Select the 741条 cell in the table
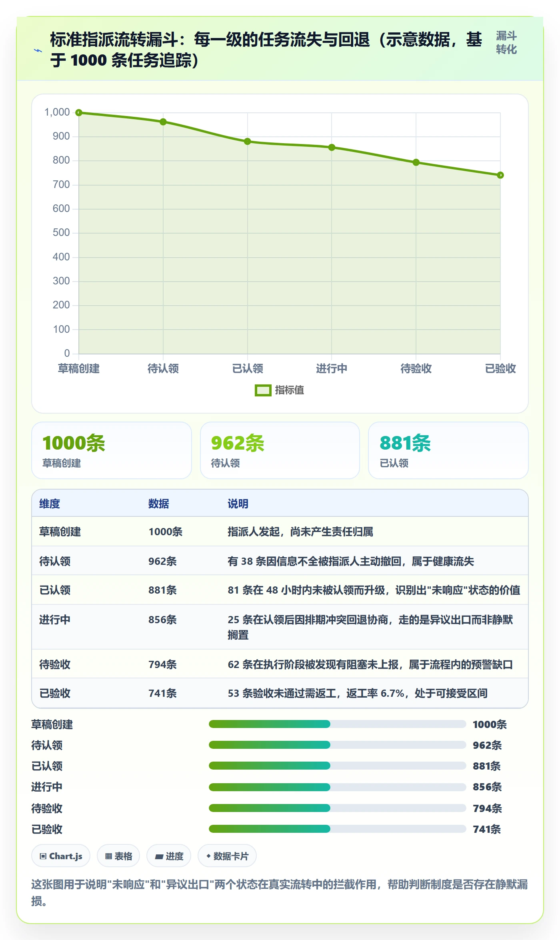This screenshot has width=560, height=940. point(162,693)
